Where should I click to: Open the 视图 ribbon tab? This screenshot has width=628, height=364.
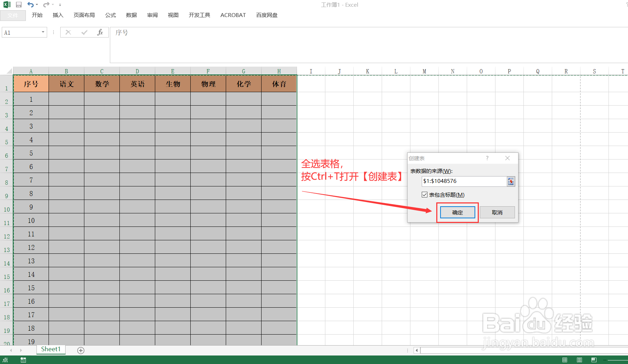173,15
